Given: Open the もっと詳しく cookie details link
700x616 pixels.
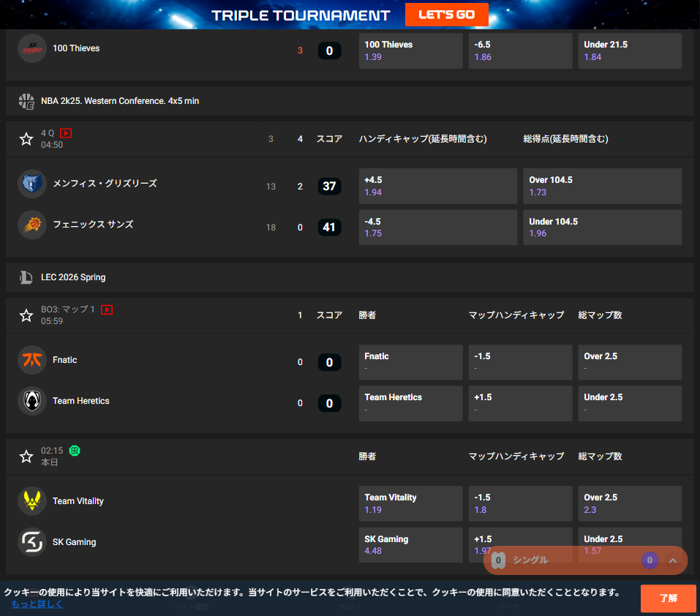Looking at the screenshot, I should pyautogui.click(x=37, y=604).
